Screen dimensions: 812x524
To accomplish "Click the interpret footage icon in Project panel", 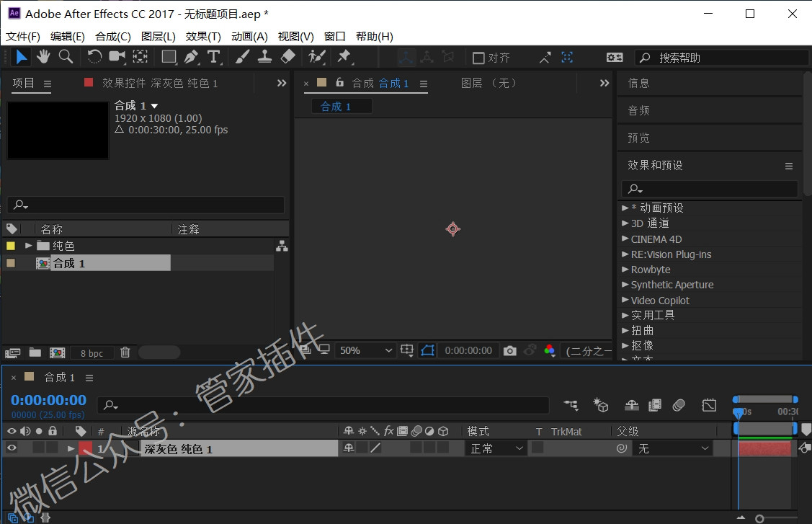I will tap(12, 353).
